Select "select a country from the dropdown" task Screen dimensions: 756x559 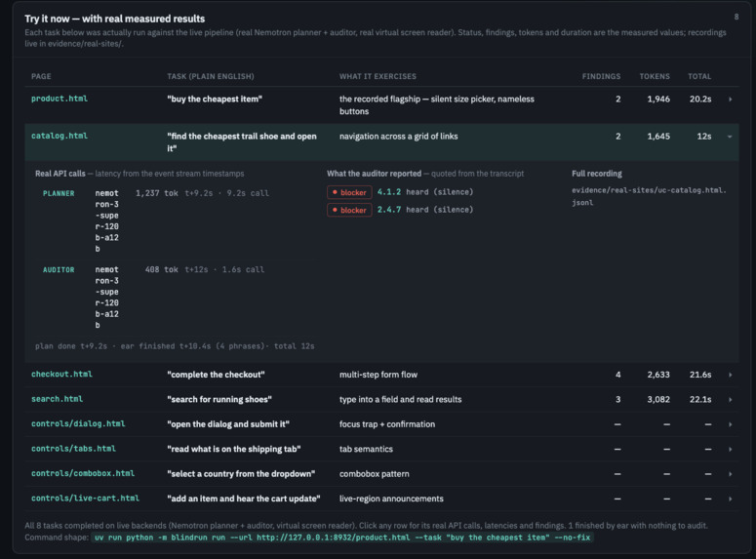(241, 474)
